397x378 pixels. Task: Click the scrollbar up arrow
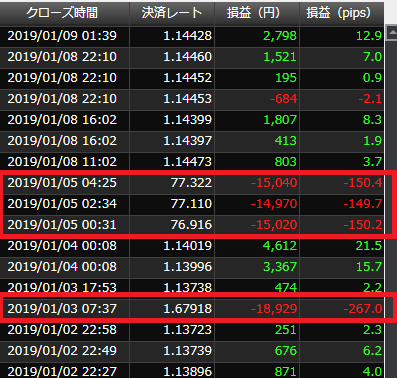391,33
